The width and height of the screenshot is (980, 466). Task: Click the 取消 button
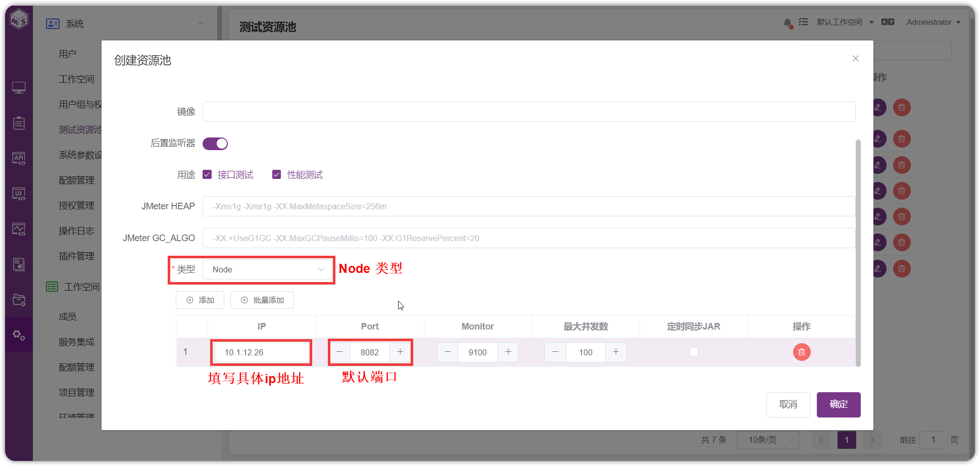pos(788,404)
